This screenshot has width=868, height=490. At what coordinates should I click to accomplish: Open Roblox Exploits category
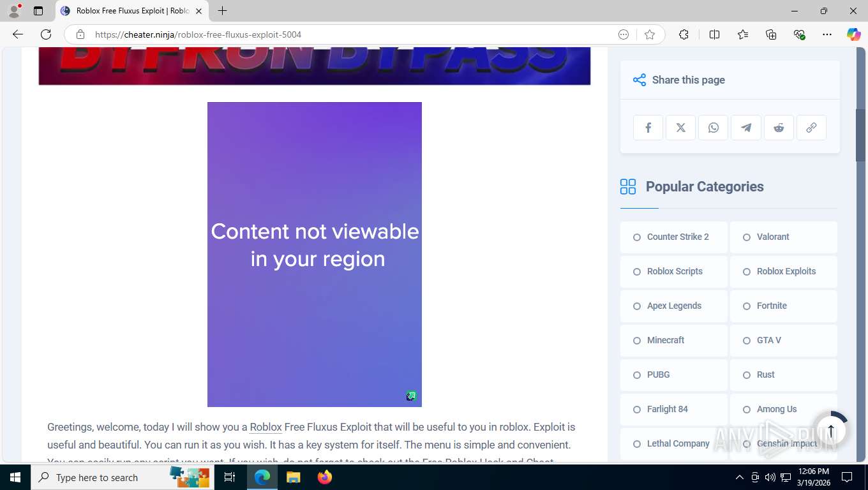tap(783, 271)
